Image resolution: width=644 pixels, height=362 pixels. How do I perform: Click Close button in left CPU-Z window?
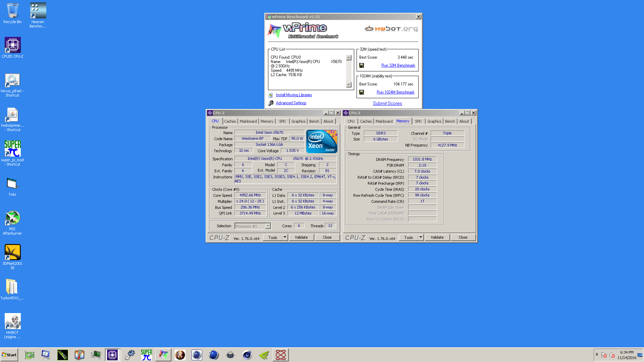click(327, 237)
